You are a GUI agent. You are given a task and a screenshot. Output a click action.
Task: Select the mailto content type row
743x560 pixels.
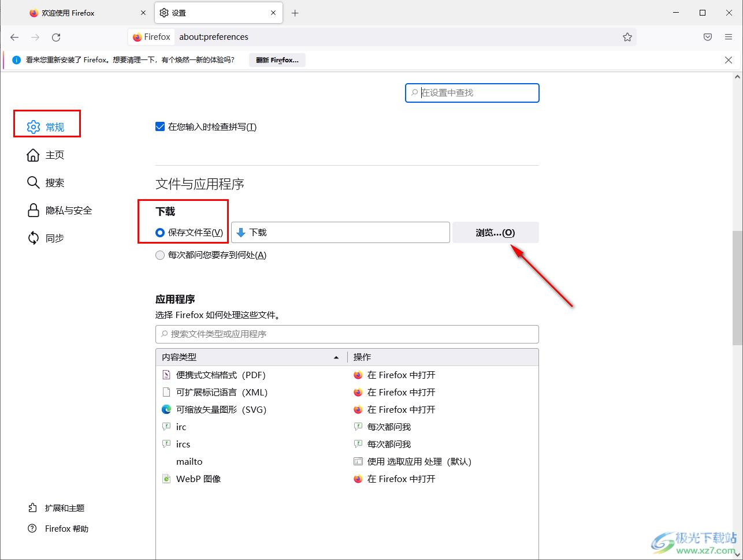(347, 461)
